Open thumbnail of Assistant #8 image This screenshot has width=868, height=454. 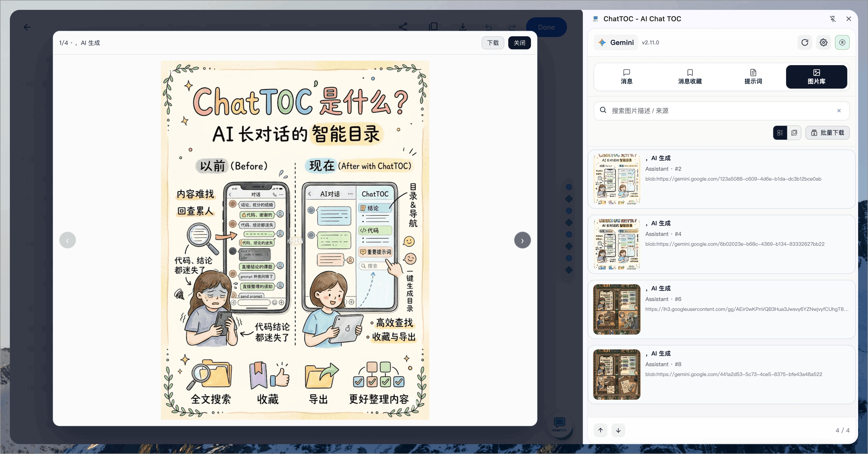pos(617,374)
